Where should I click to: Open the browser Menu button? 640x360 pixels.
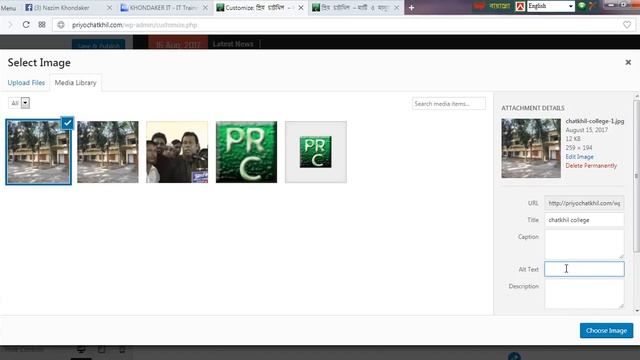point(8,8)
